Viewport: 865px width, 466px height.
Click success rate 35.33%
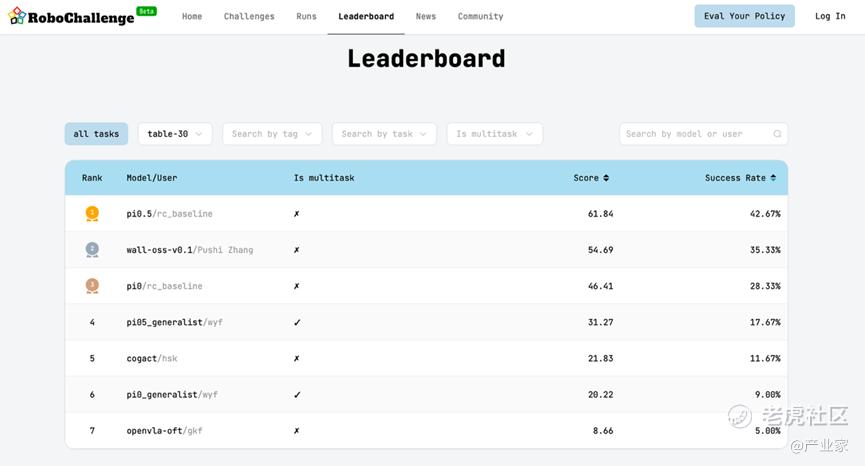pyautogui.click(x=765, y=250)
